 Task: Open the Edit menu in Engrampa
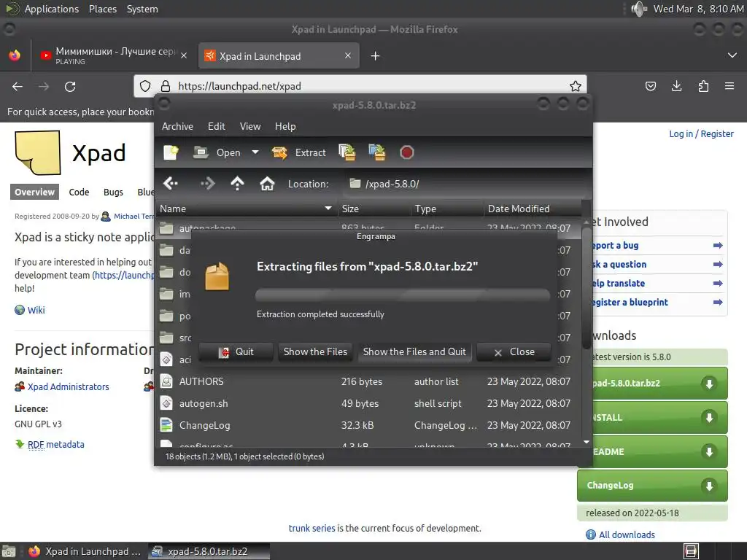click(216, 126)
